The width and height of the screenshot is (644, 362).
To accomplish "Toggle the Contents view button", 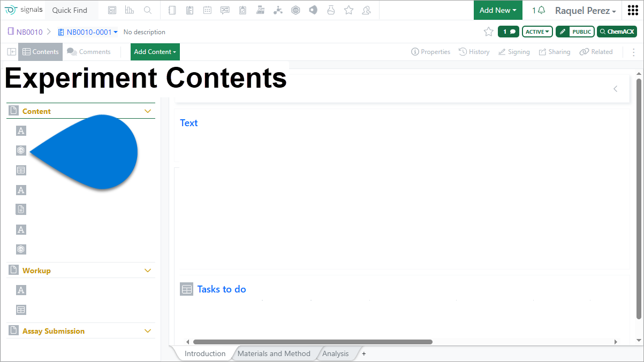I will (x=41, y=52).
